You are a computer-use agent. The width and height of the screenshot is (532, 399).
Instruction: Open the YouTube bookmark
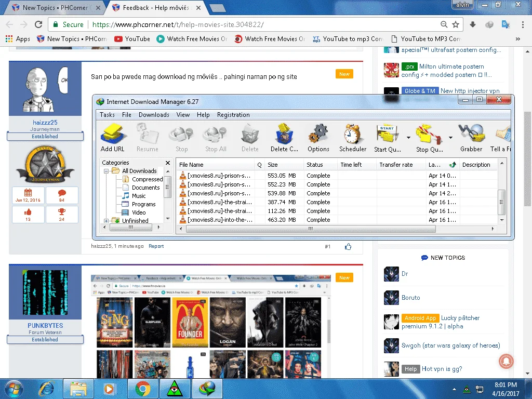pos(132,38)
